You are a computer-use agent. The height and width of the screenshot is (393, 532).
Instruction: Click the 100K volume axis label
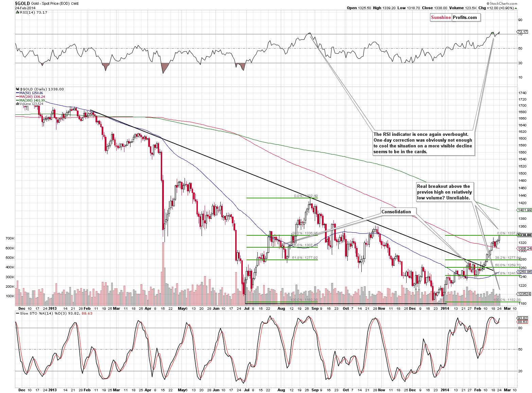tap(10, 296)
